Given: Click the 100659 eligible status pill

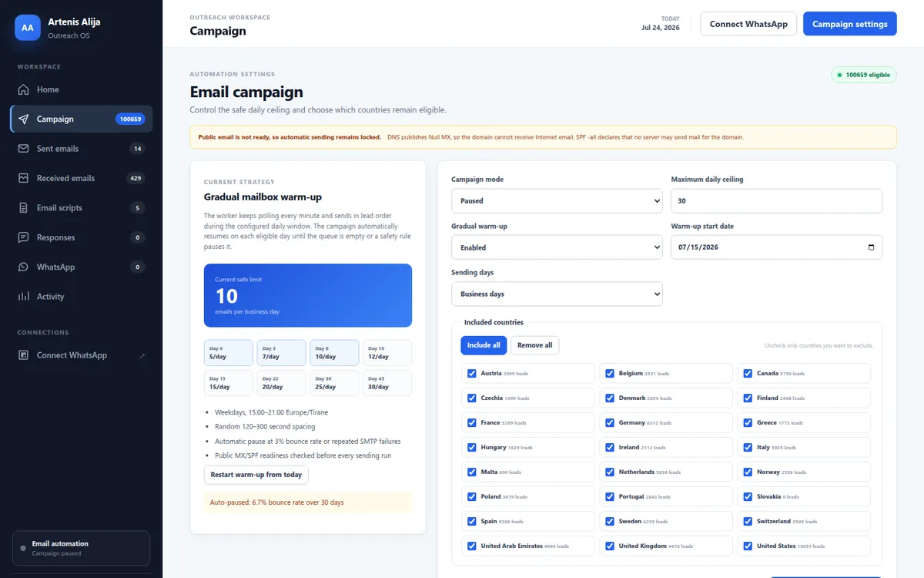Looking at the screenshot, I should point(864,75).
